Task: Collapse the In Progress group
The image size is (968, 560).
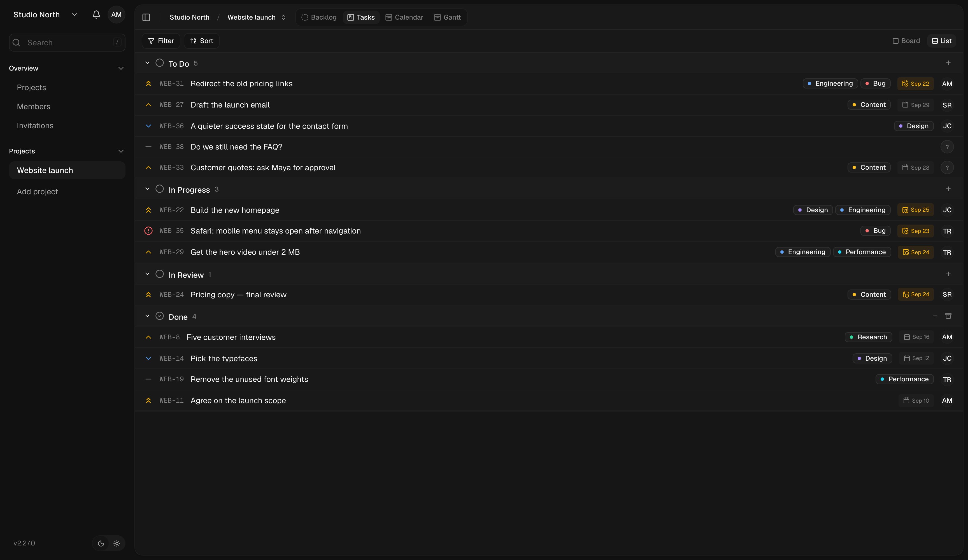Action: coord(147,189)
